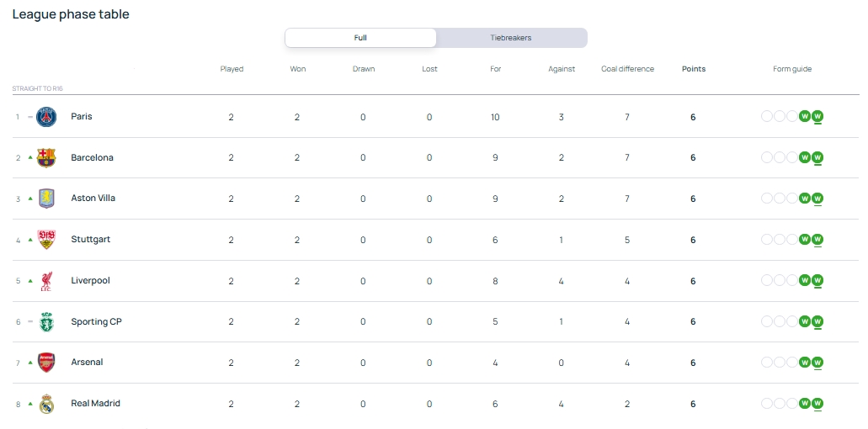Click the Won column header
This screenshot has width=868, height=429.
pyautogui.click(x=298, y=69)
